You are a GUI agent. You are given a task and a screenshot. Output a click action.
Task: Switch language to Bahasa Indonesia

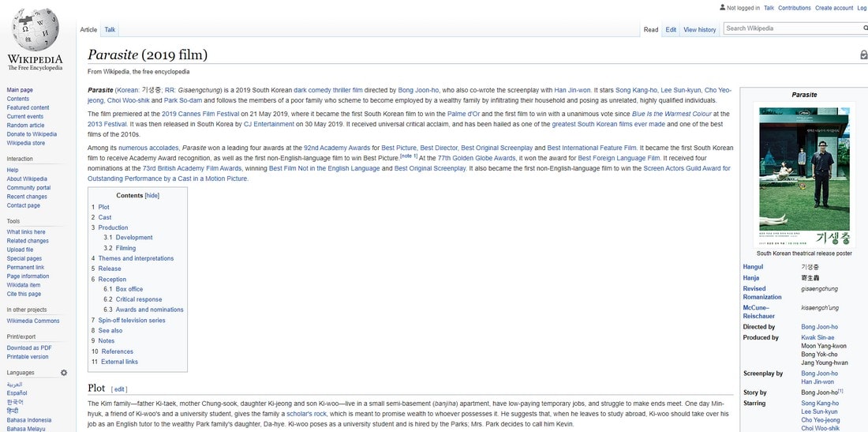(28, 420)
